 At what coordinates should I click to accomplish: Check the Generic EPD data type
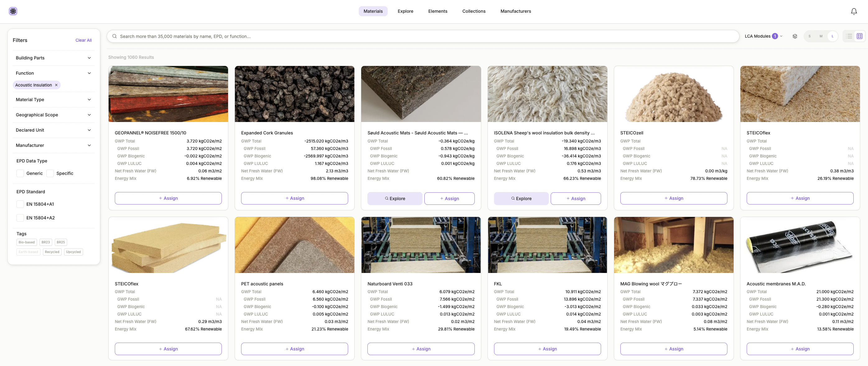click(x=20, y=173)
